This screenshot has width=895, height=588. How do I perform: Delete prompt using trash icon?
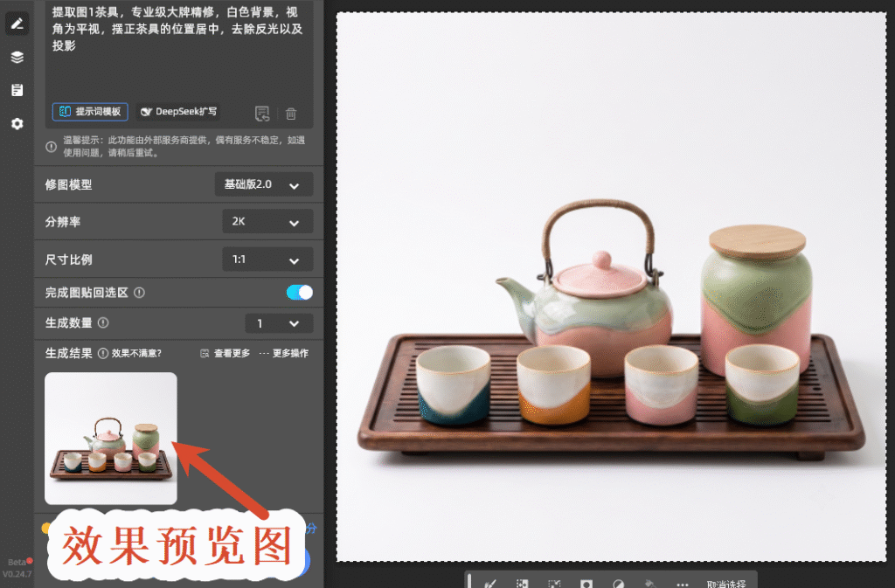point(291,114)
